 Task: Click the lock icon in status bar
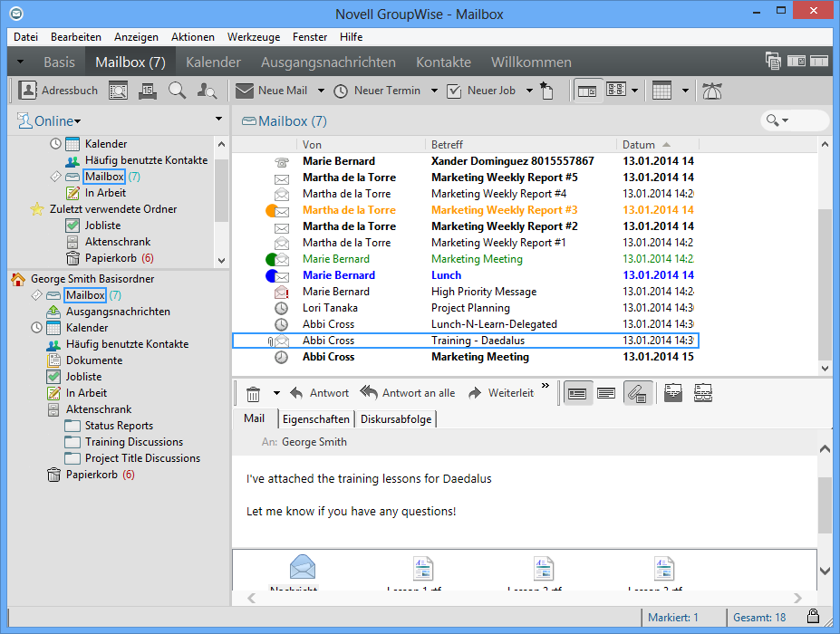[x=813, y=616]
